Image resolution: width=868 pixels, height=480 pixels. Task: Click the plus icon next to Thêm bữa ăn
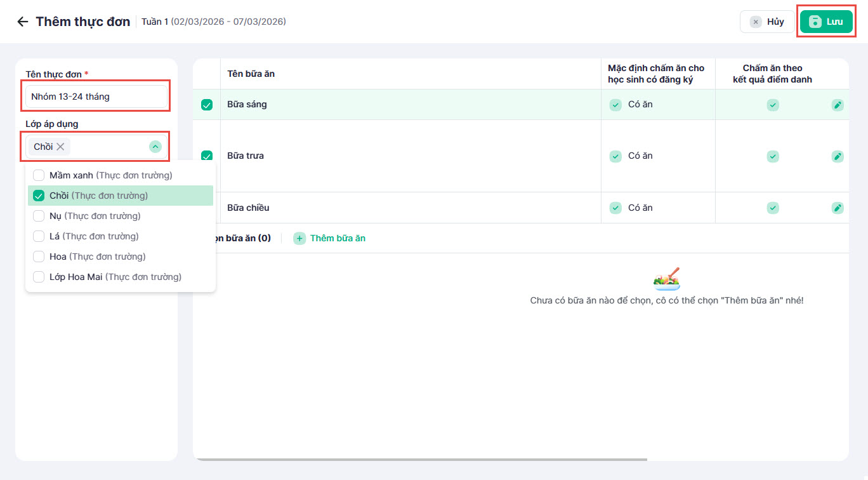click(x=299, y=238)
